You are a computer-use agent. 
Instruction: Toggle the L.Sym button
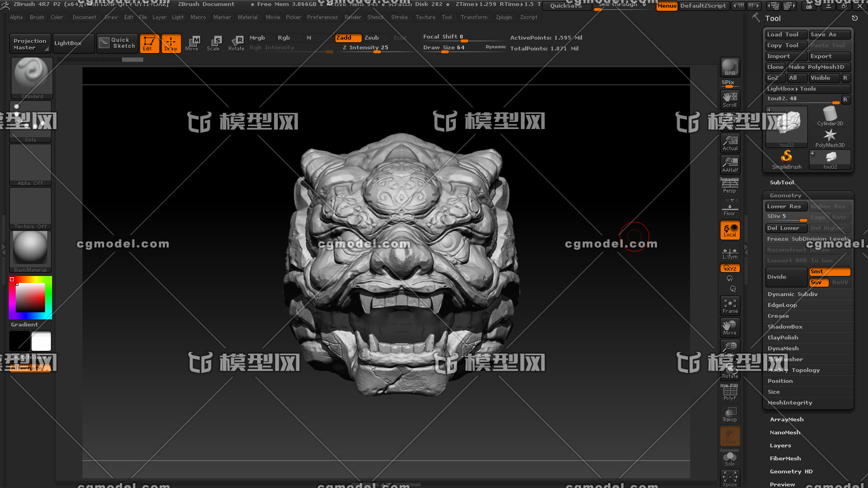[730, 253]
